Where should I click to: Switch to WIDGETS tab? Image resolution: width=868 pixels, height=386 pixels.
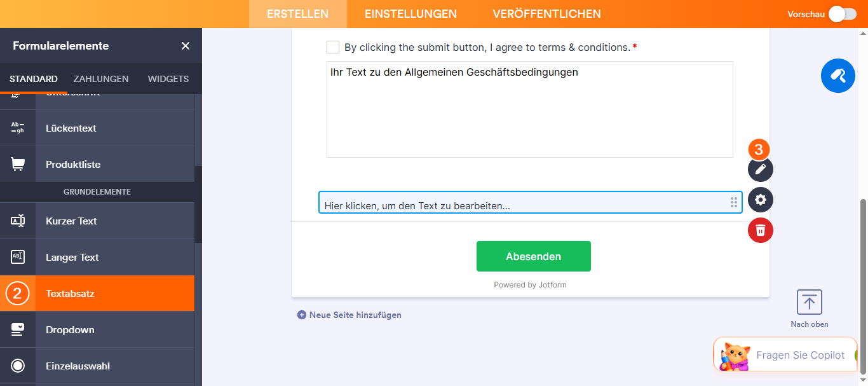[x=168, y=79]
